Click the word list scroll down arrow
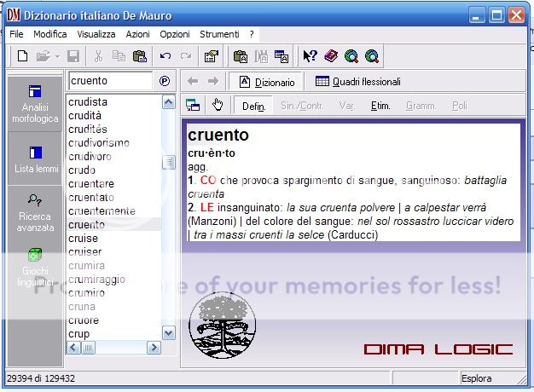This screenshot has height=392, width=534. point(169,333)
